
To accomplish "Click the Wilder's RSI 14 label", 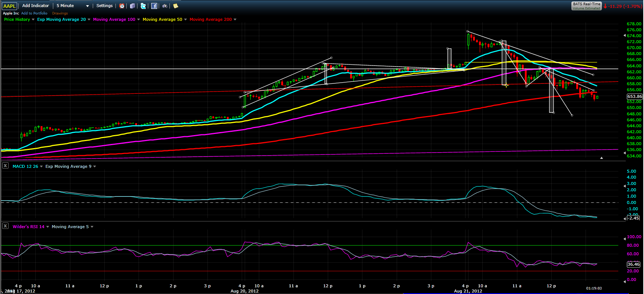I will click(28, 227).
